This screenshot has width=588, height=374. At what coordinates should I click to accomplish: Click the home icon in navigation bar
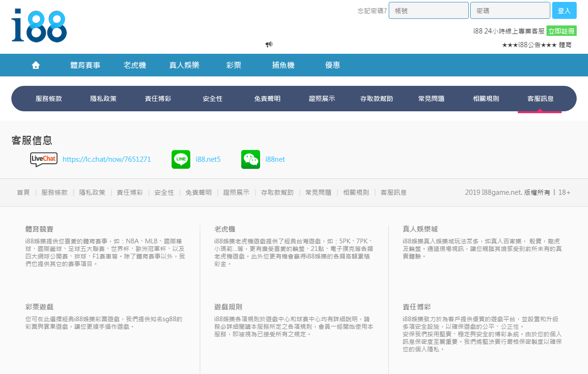pyautogui.click(x=36, y=66)
